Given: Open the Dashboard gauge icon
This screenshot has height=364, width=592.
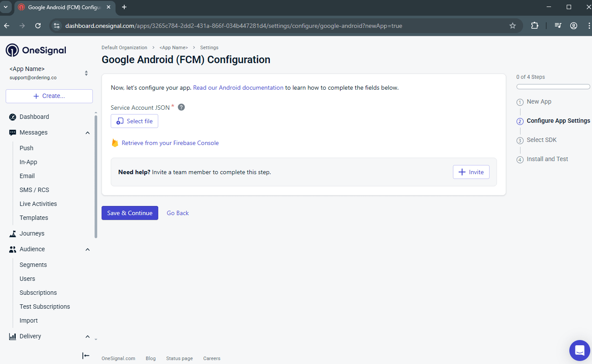Looking at the screenshot, I should tap(13, 117).
